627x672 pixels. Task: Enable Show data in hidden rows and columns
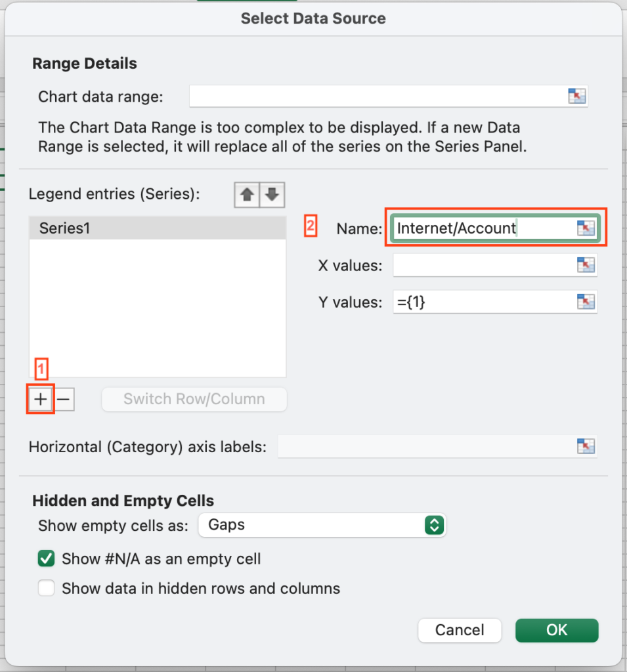tap(46, 588)
